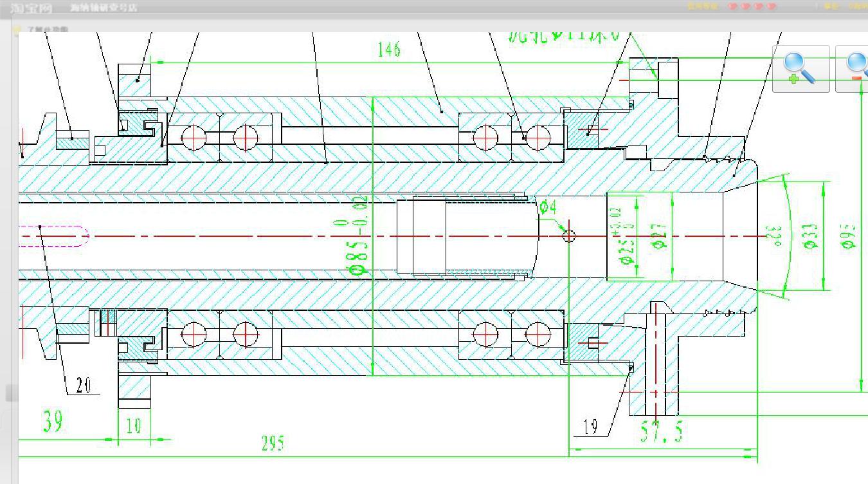Zoom out with the magnifier minus button
The height and width of the screenshot is (484, 868).
click(852, 69)
